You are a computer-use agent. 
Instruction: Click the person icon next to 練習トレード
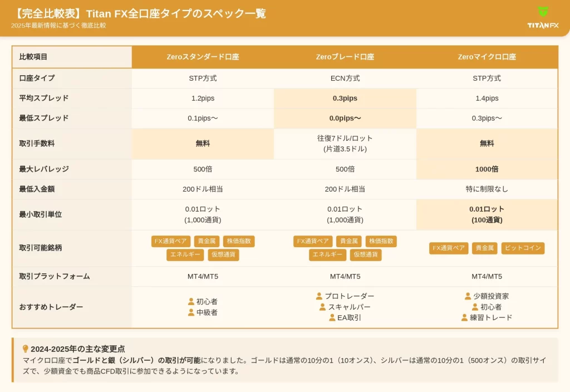(464, 317)
